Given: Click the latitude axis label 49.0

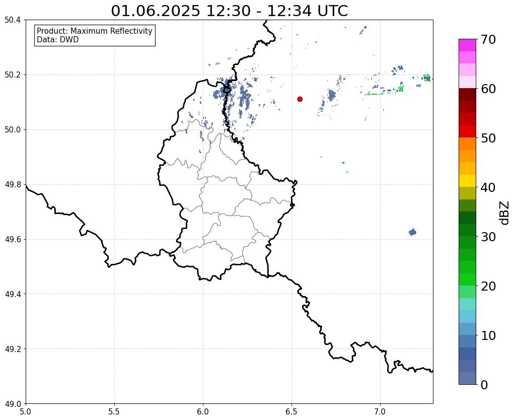Looking at the screenshot, I should coord(13,404).
